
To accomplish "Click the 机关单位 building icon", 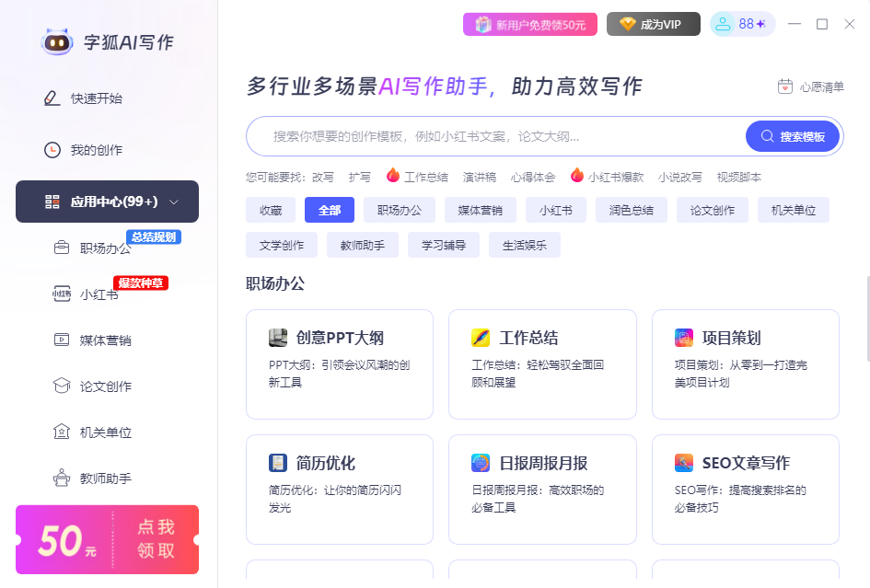I will [62, 432].
